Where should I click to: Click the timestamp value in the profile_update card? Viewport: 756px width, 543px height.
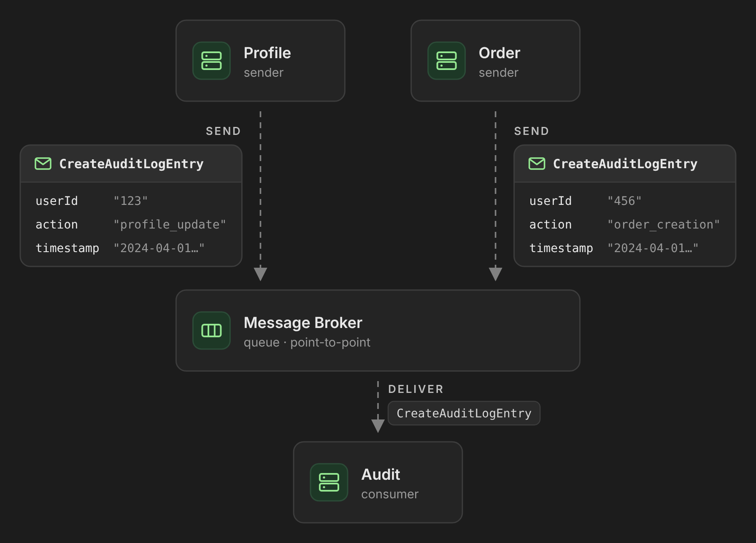pyautogui.click(x=159, y=248)
